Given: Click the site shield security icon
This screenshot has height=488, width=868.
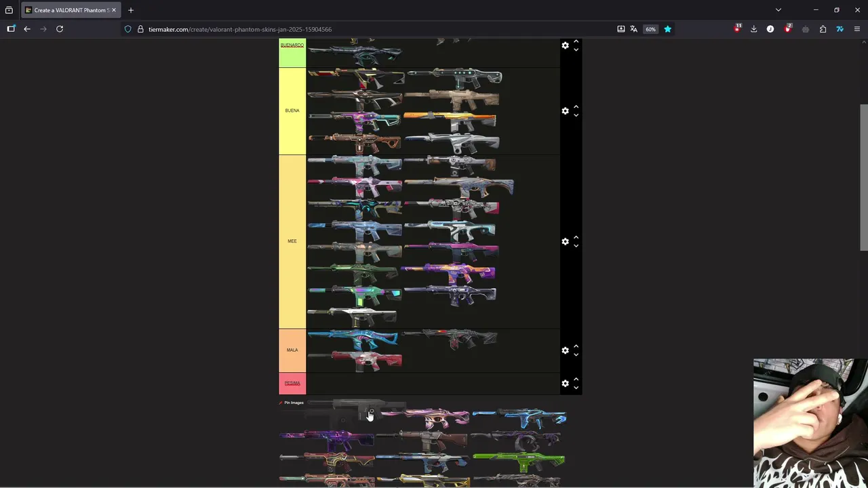Looking at the screenshot, I should (x=127, y=29).
